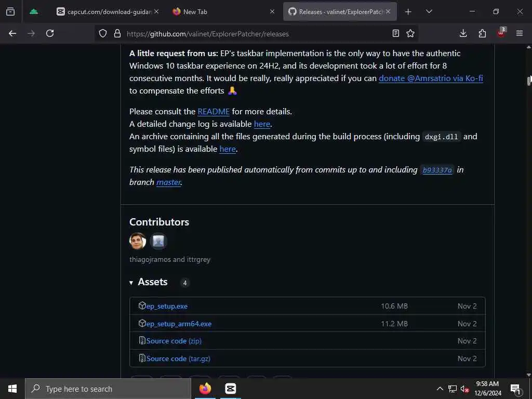The image size is (532, 399).
Task: Open the master branch link
Action: 168,182
